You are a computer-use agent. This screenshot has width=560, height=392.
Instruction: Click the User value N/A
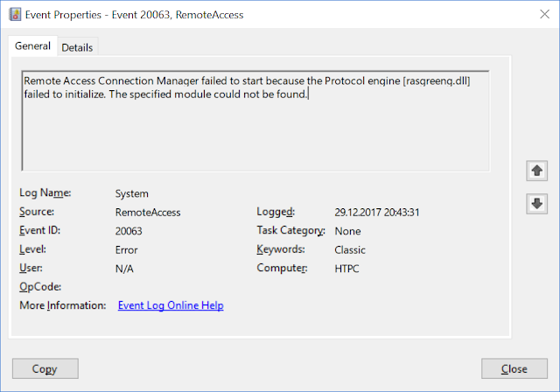[124, 269]
